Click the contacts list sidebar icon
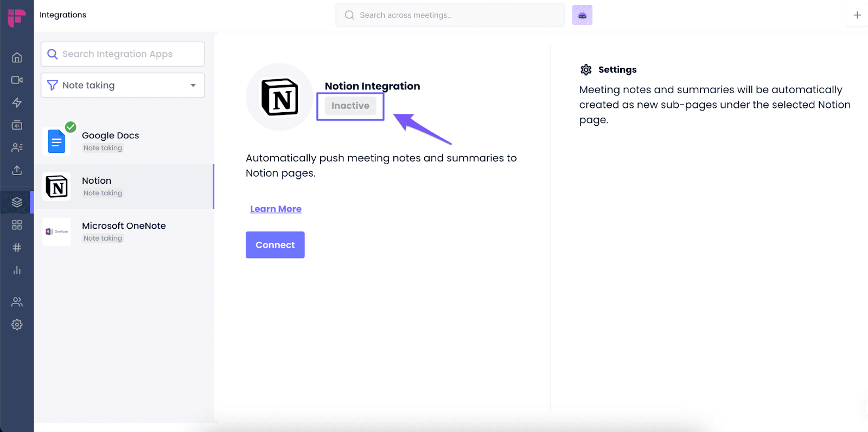Viewport: 868px width, 432px height. pyautogui.click(x=17, y=147)
